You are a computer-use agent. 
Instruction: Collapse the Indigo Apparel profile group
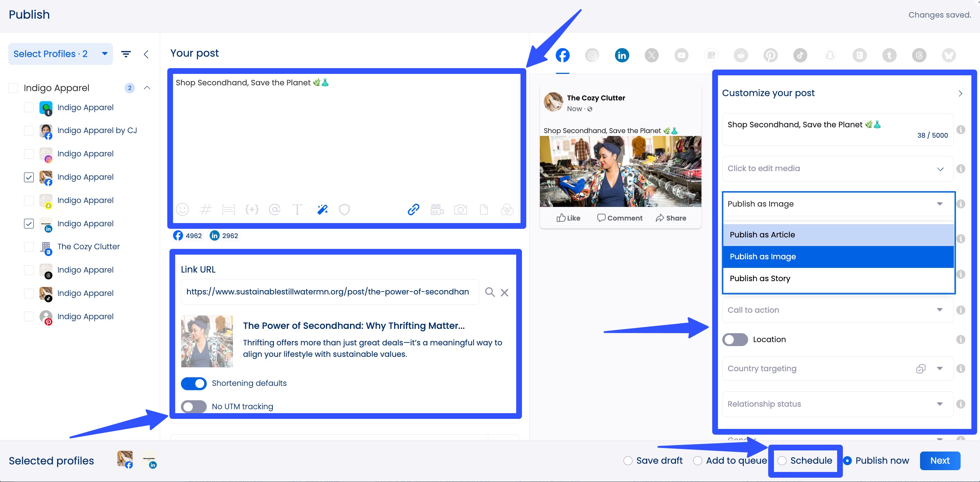[x=148, y=88]
